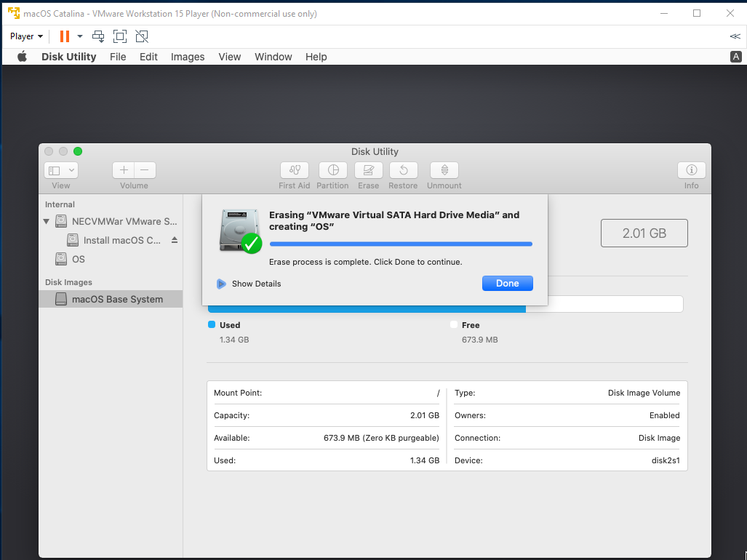
Task: Collapse the NECVMWar VMware disk tree
Action: click(47, 221)
